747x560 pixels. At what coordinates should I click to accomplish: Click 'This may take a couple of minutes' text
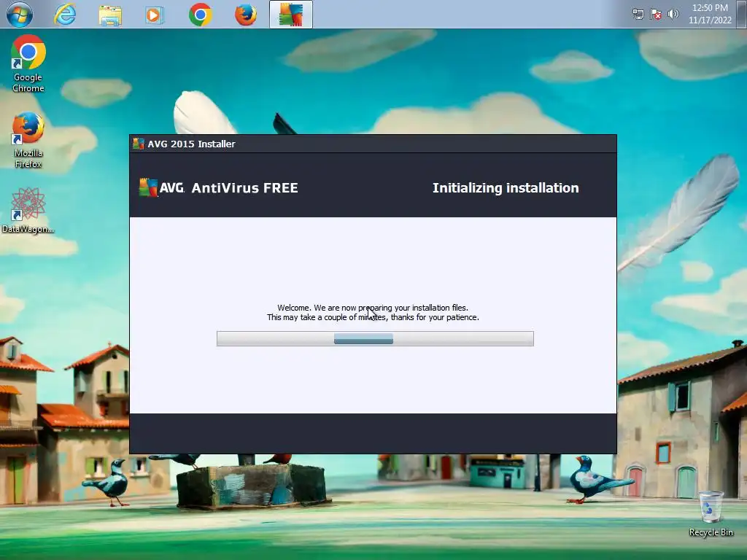click(373, 317)
